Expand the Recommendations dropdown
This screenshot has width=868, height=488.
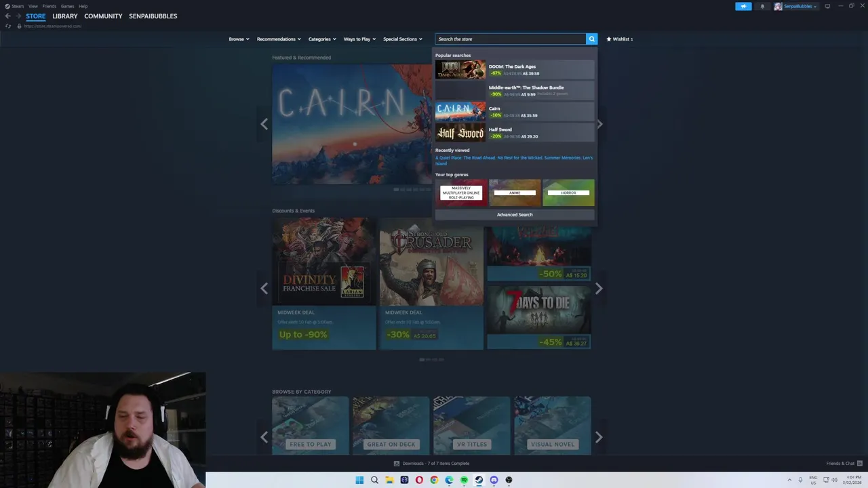pos(278,39)
